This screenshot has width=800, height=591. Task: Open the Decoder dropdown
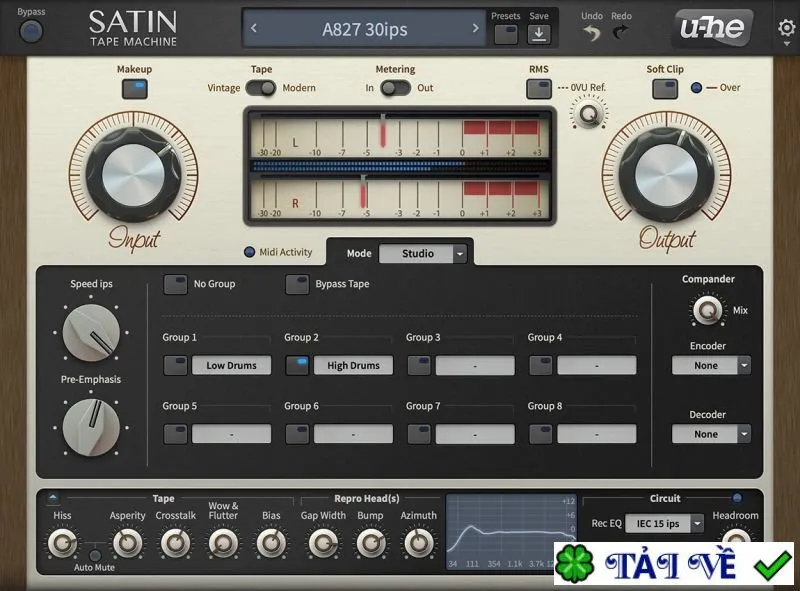coord(711,434)
